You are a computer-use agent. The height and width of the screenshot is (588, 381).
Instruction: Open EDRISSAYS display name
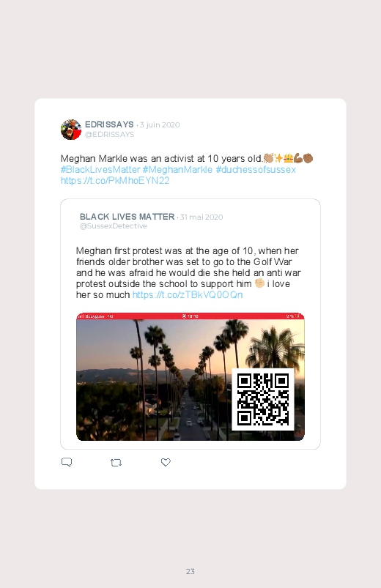[x=109, y=124]
